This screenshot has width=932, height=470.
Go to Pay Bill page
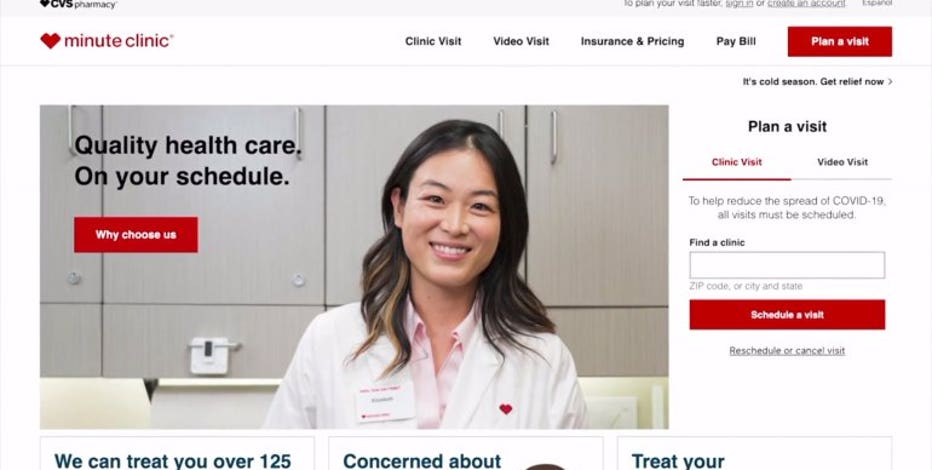736,42
